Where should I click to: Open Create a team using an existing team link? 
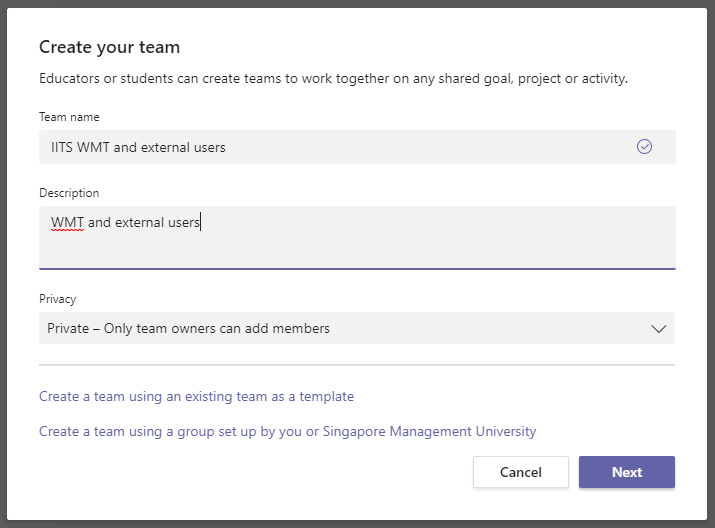click(x=197, y=396)
